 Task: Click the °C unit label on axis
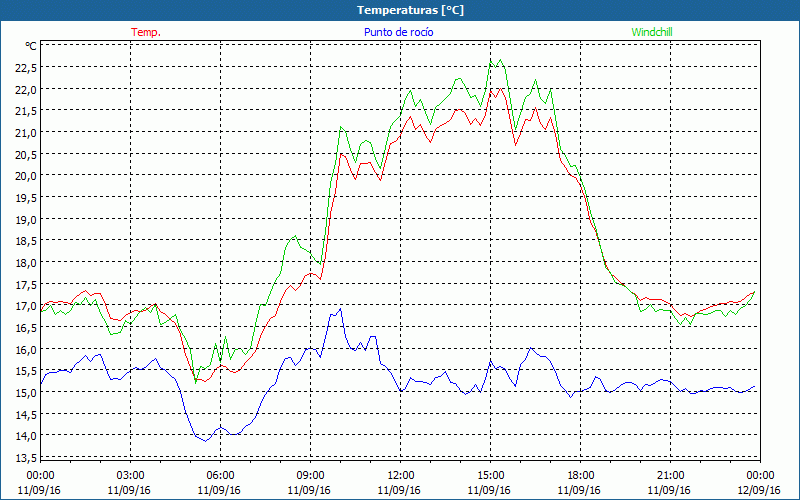pyautogui.click(x=31, y=46)
